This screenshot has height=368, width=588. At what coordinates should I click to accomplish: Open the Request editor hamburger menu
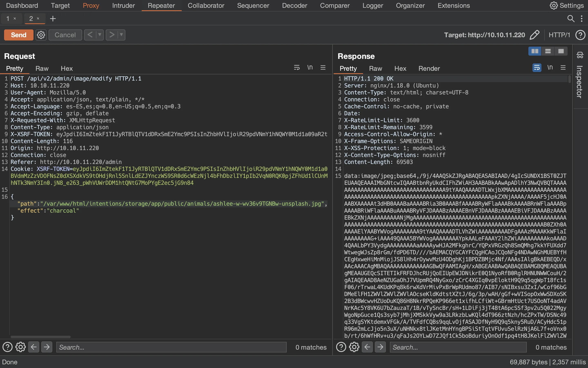(x=323, y=67)
